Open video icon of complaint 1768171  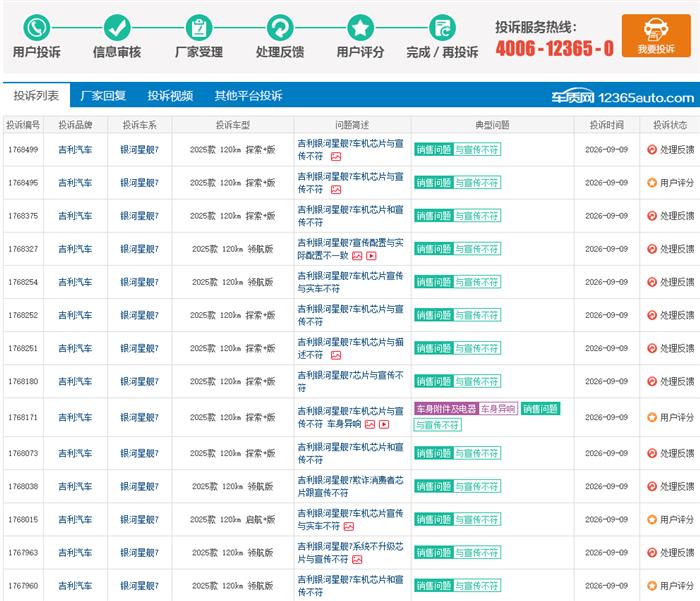[x=384, y=424]
